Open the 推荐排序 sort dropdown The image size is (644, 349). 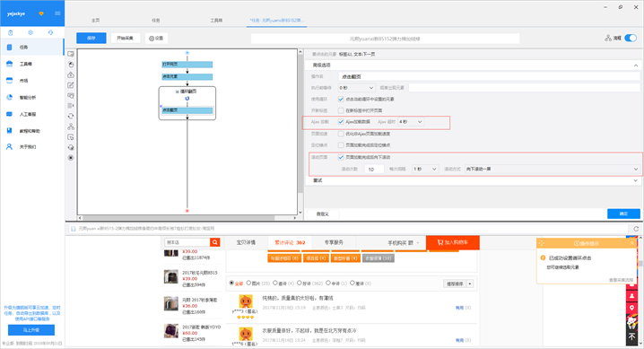[458, 284]
